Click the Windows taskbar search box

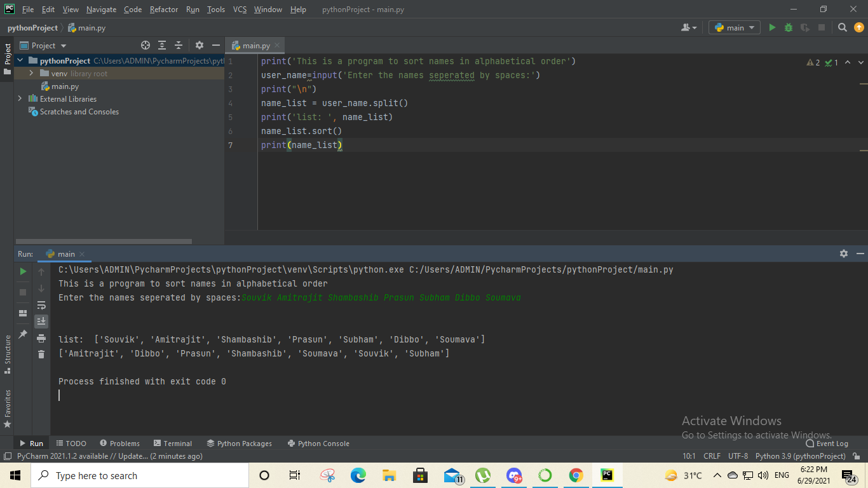point(140,475)
